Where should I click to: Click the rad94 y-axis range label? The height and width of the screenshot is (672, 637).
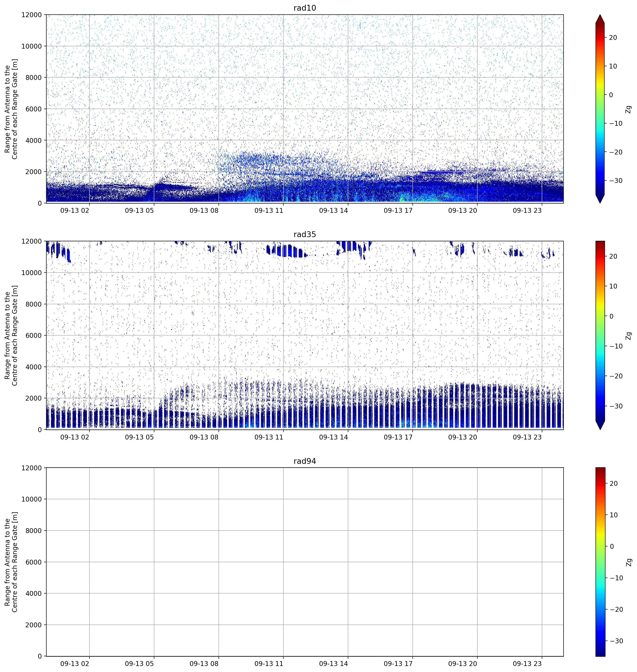[11, 562]
